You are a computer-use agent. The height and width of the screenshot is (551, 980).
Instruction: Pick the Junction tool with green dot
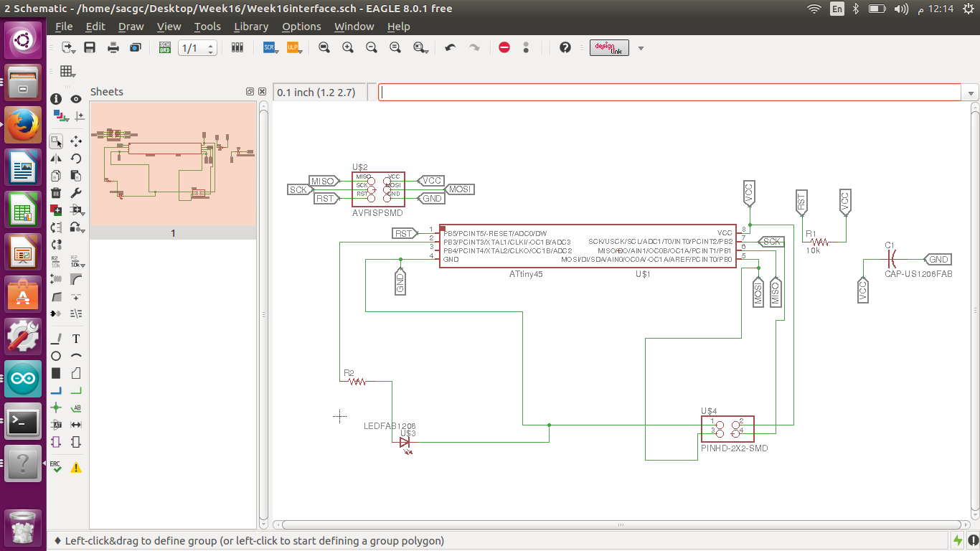pos(56,408)
